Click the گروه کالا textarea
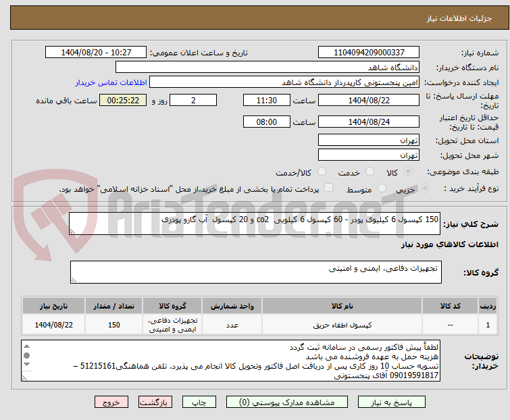The height and width of the screenshot is (420, 510). pos(256,272)
